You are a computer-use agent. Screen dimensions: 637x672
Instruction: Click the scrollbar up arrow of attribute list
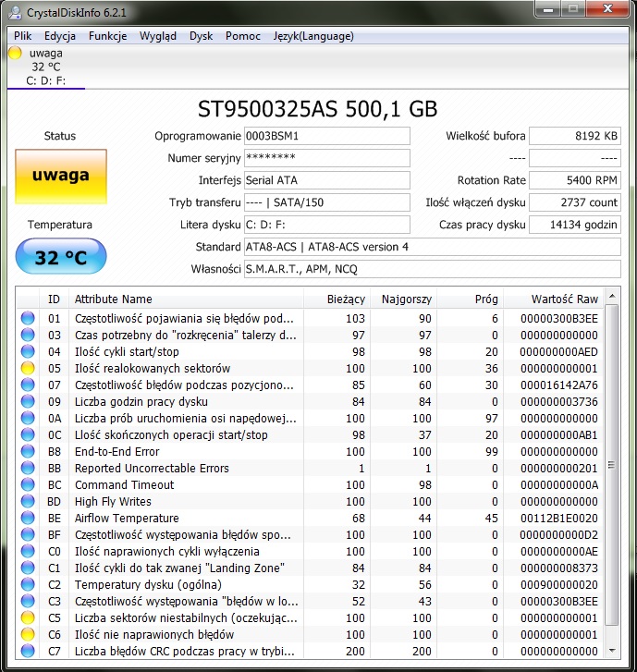tap(612, 296)
